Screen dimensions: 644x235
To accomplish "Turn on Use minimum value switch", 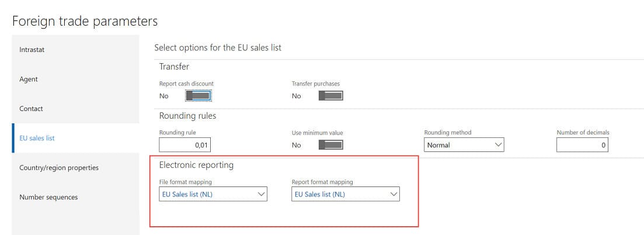I will (x=330, y=145).
